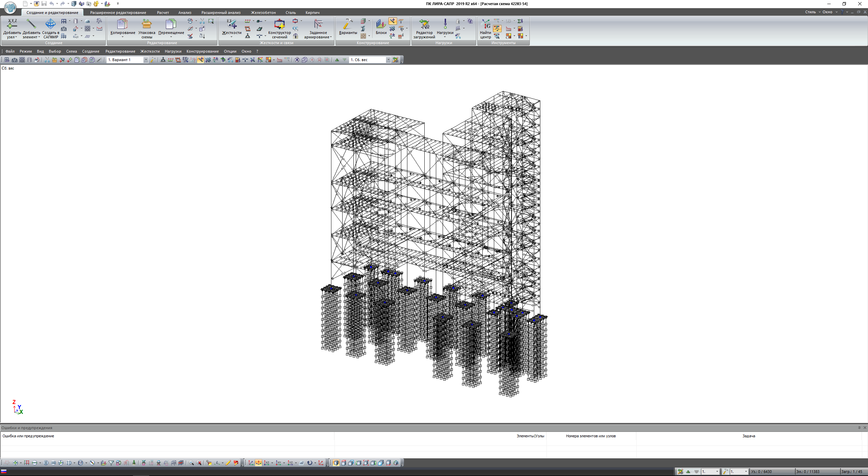Image resolution: width=868 pixels, height=476 pixels.
Task: Click the polygon filter funnel icon
Action: pos(111,463)
